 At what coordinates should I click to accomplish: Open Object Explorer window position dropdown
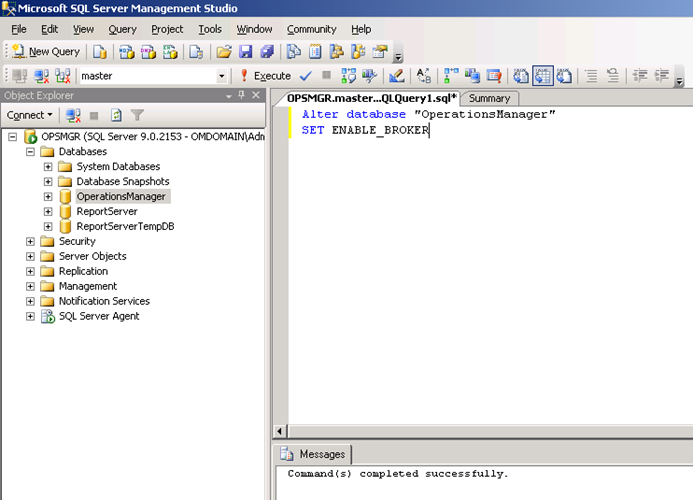228,95
